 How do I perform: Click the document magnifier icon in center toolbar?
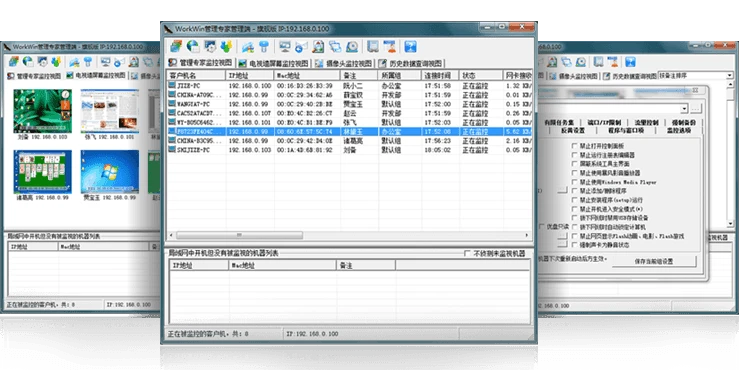(318, 46)
